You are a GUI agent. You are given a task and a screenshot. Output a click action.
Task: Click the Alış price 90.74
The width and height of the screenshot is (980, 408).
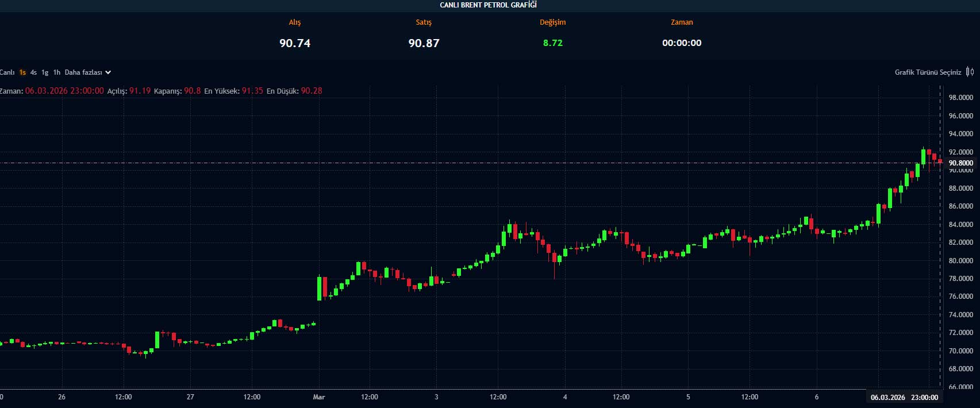[295, 43]
